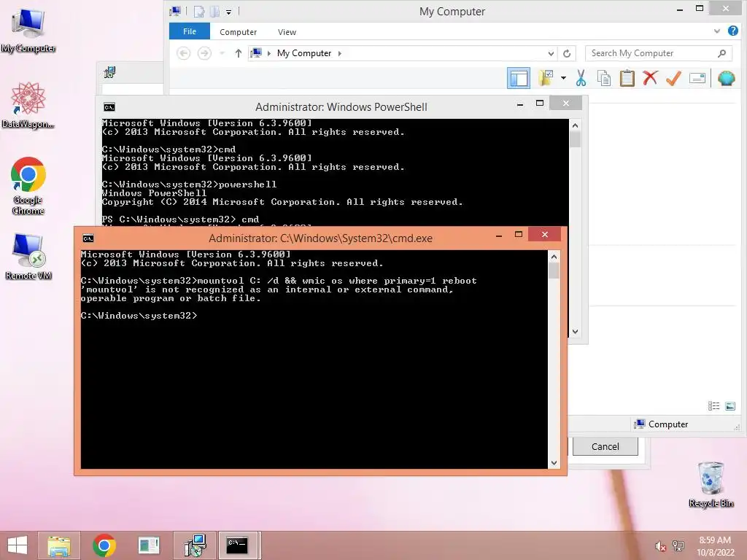Click the navigation pane toggle icon in My Computer toolbar
Screen dimensions: 747x560
(519, 79)
